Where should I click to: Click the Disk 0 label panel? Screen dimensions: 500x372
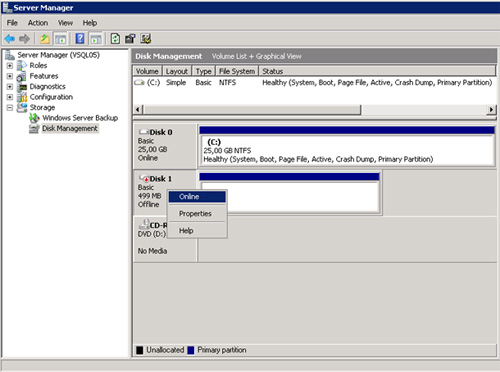[x=165, y=146]
